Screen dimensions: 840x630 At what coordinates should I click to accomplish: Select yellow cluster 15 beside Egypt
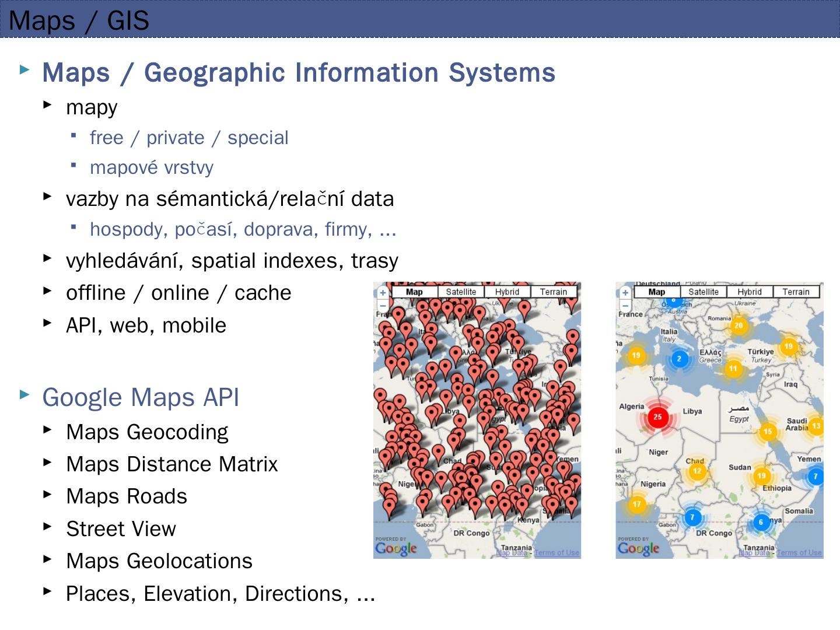pos(768,432)
